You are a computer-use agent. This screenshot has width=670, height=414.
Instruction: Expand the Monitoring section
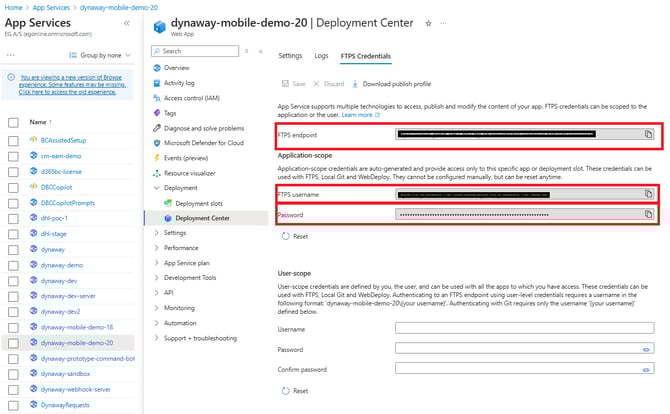coord(179,308)
